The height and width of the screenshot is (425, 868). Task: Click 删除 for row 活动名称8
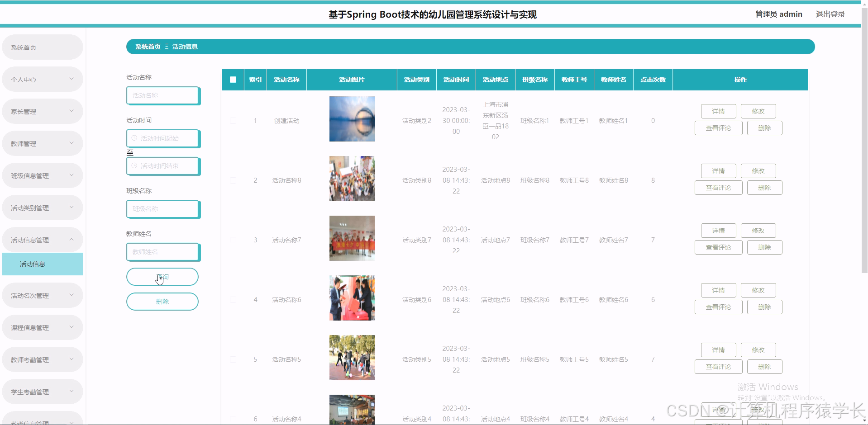tap(764, 188)
